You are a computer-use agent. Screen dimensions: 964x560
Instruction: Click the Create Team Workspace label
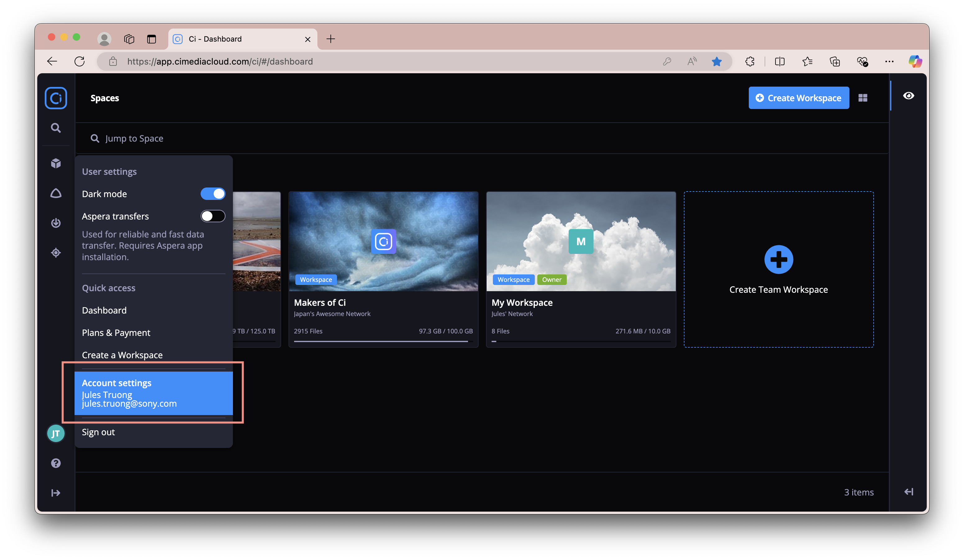[x=779, y=290]
